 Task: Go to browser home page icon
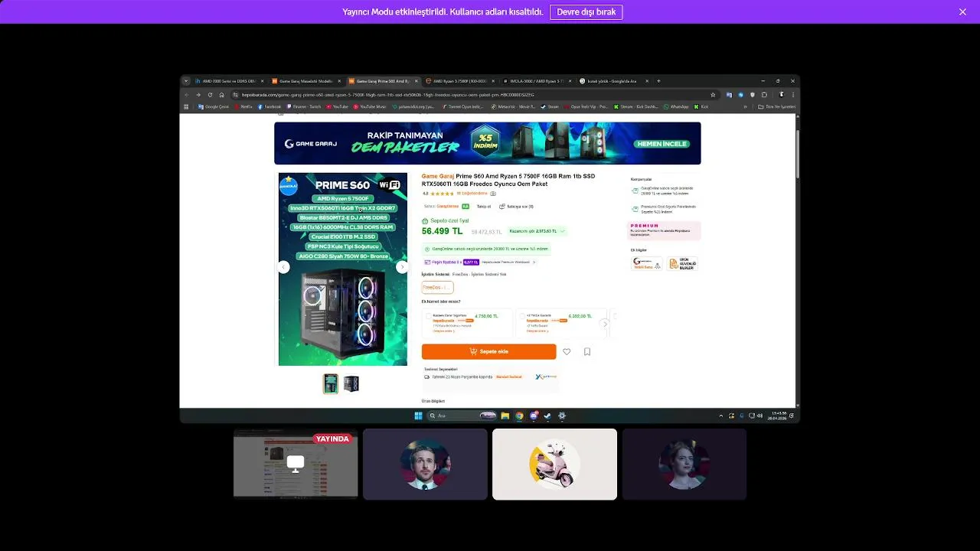(222, 95)
